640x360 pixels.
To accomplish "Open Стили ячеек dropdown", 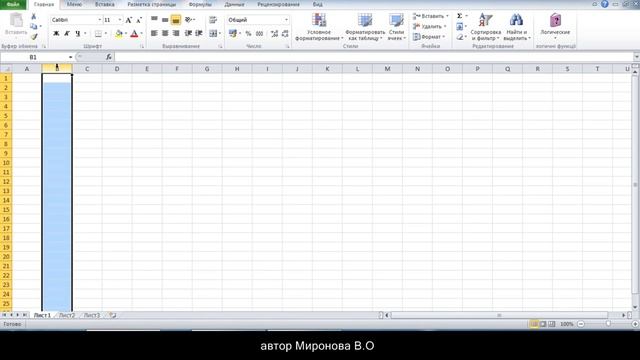I will pos(396,27).
